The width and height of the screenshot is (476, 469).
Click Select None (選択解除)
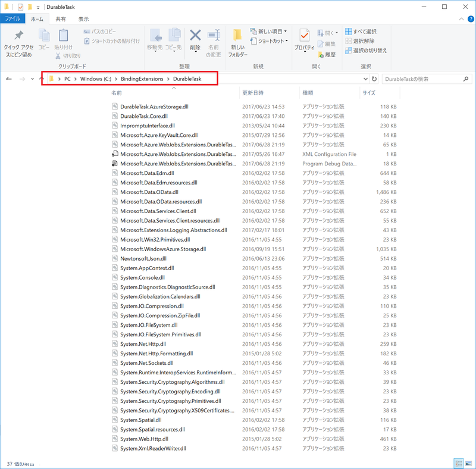point(360,40)
